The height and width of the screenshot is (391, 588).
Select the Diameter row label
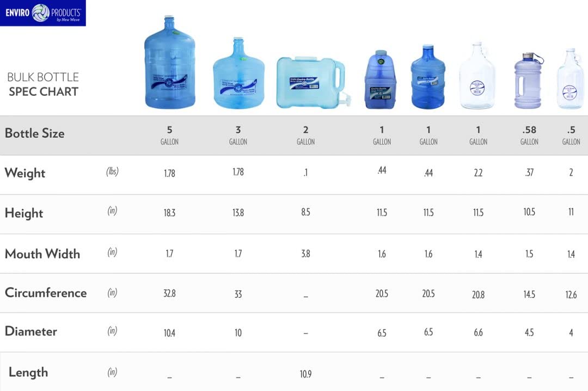pos(31,332)
